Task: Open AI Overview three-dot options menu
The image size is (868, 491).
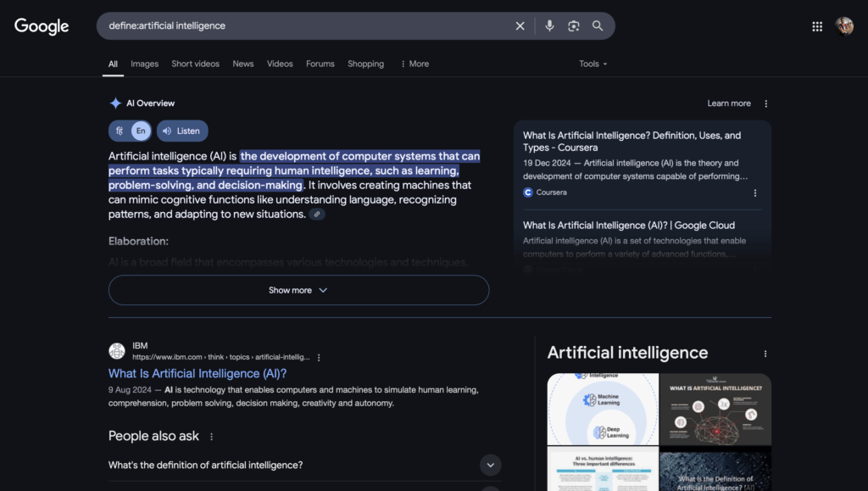Action: [x=765, y=103]
